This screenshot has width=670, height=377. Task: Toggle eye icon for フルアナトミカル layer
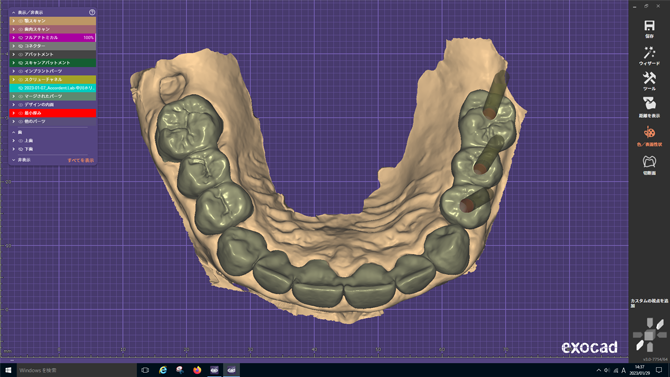coord(21,38)
